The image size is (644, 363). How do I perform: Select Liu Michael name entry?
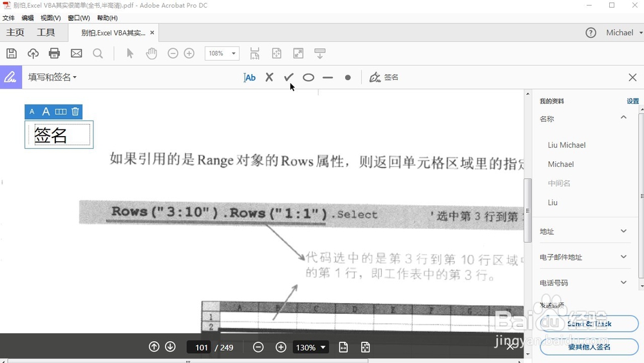tap(566, 145)
